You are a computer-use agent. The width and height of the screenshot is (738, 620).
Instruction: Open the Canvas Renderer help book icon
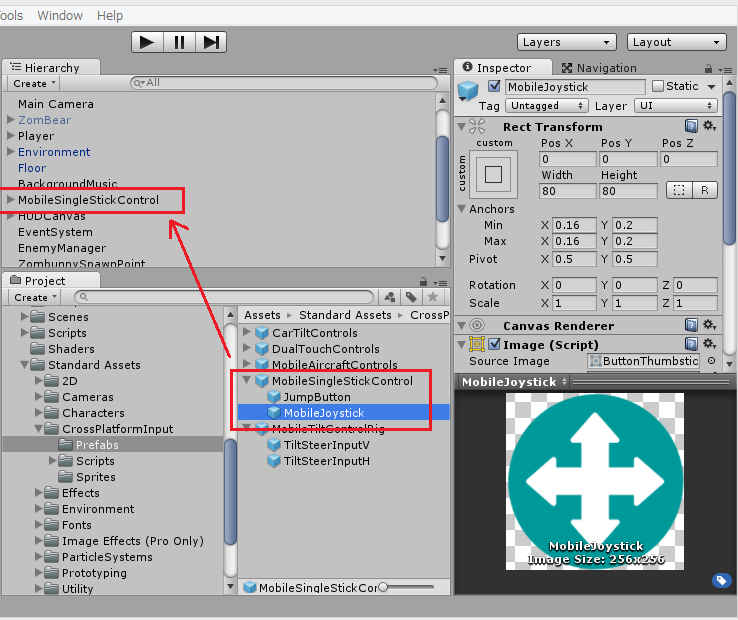pyautogui.click(x=691, y=325)
